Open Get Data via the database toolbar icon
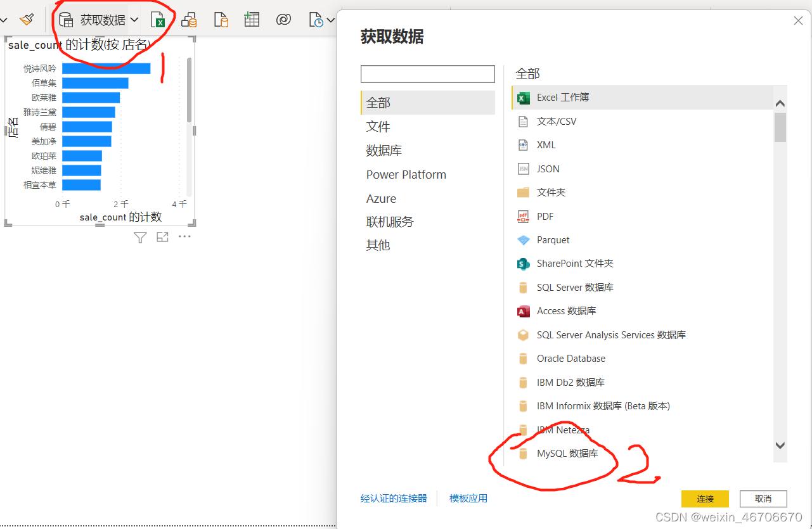812x529 pixels. pyautogui.click(x=67, y=20)
